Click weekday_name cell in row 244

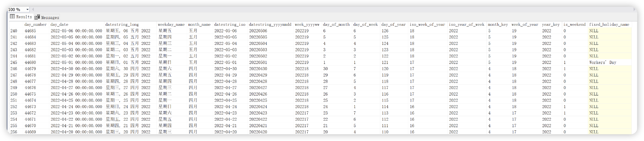click(x=172, y=56)
